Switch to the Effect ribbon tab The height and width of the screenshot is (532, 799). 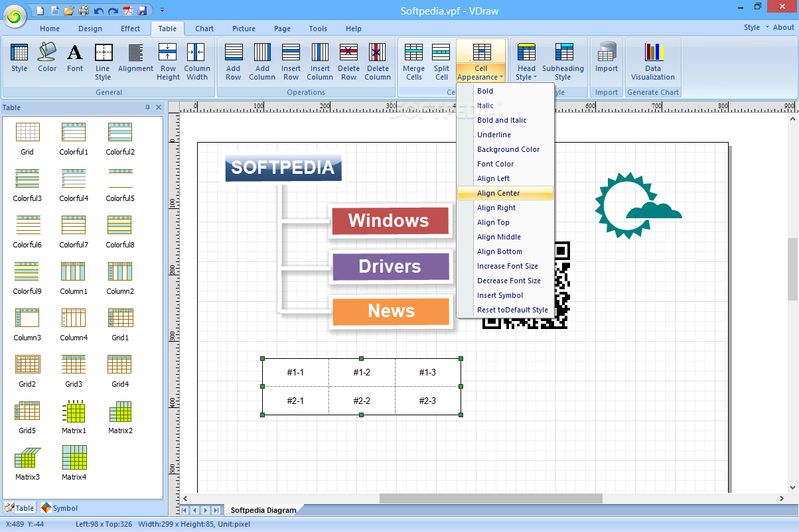click(x=131, y=29)
